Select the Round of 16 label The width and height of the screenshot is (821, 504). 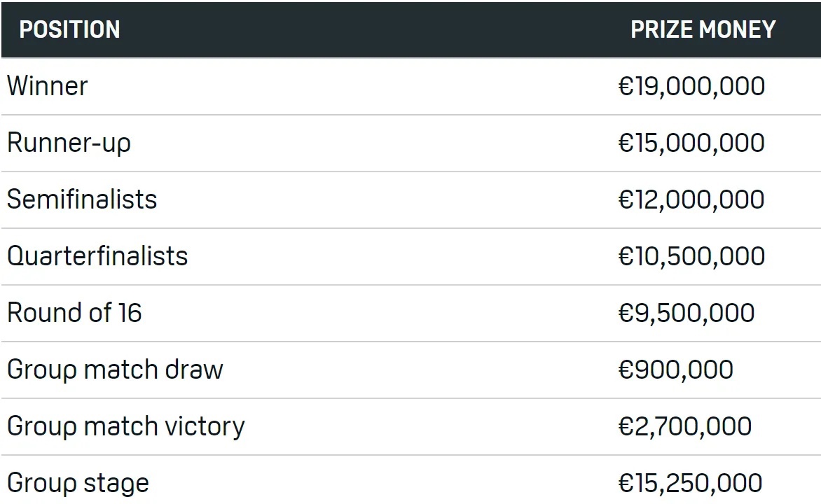click(x=74, y=313)
